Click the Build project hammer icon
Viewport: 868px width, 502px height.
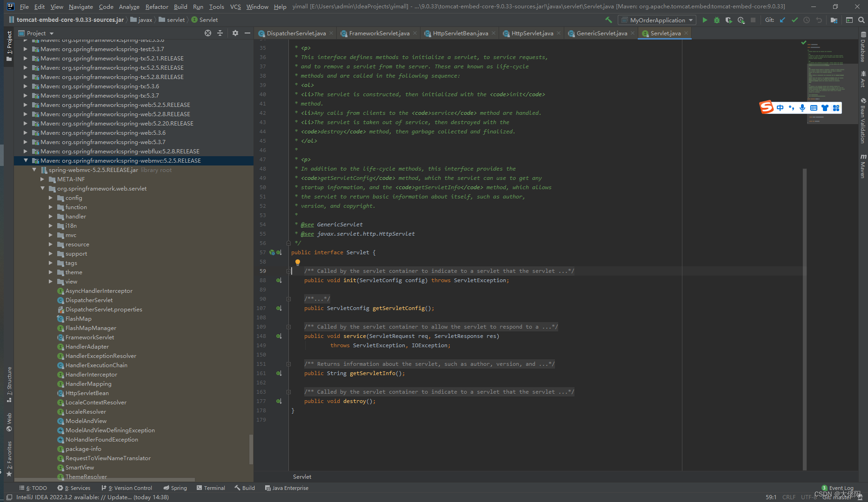tap(608, 20)
